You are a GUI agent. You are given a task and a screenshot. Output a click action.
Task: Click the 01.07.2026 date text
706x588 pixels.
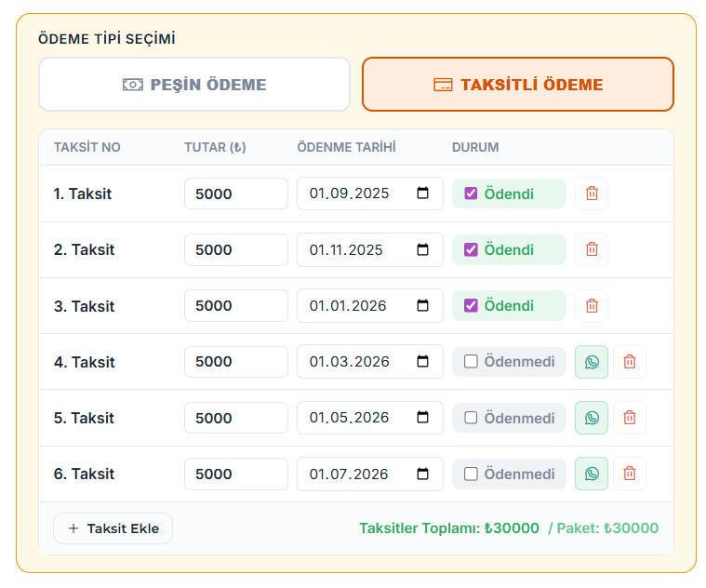(349, 474)
